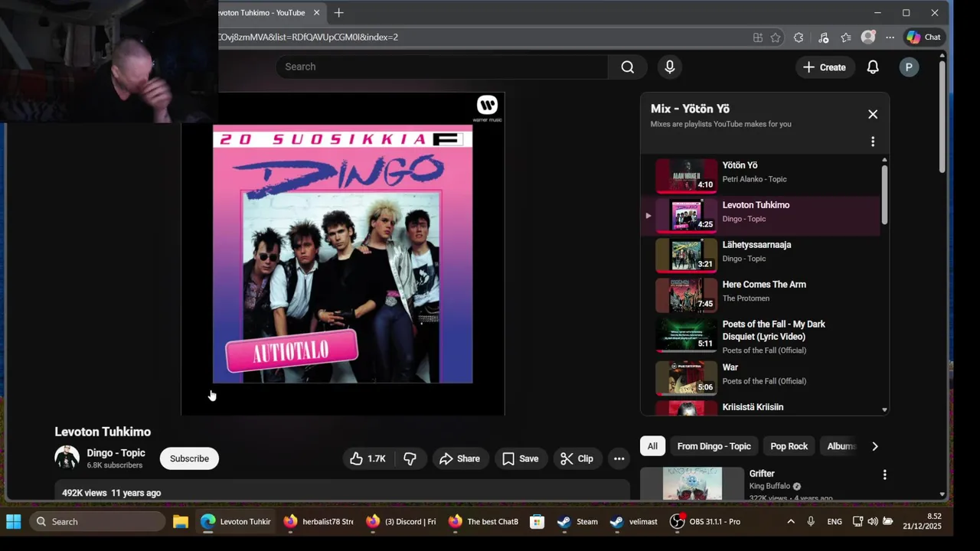Open the Copilot Chat button

tap(923, 37)
